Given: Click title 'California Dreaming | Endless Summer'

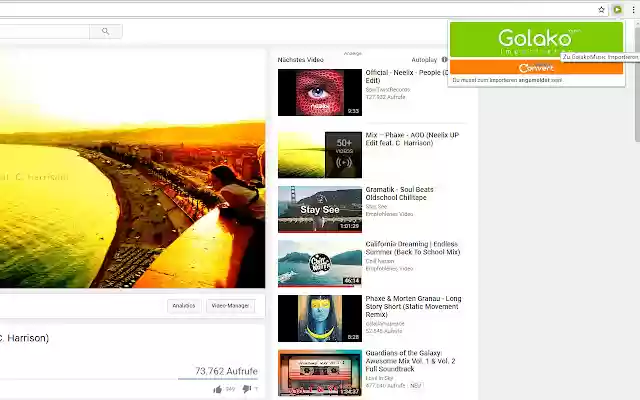Looking at the screenshot, I should pos(413,248).
